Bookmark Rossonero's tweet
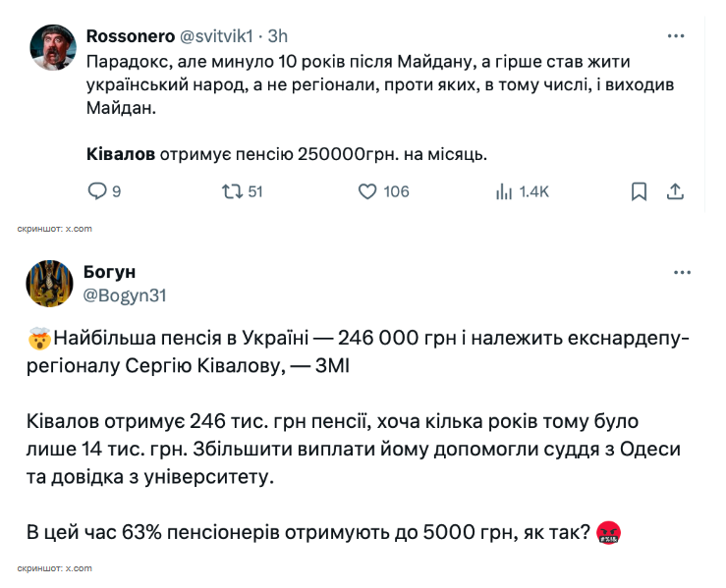This screenshot has width=726, height=588. point(639,191)
